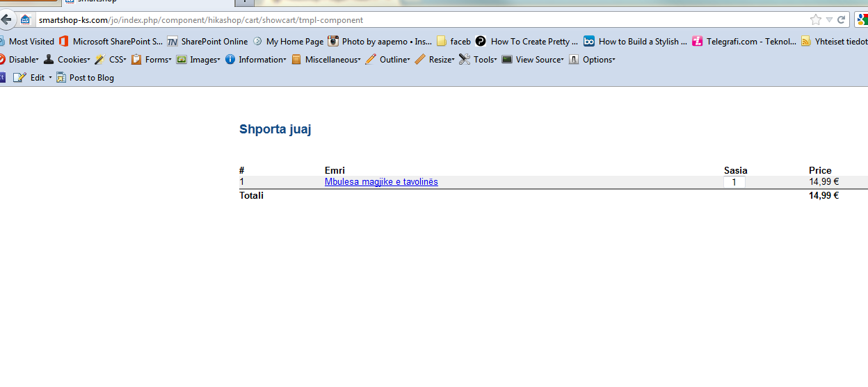Reload the page with the refresh icon

pos(841,20)
